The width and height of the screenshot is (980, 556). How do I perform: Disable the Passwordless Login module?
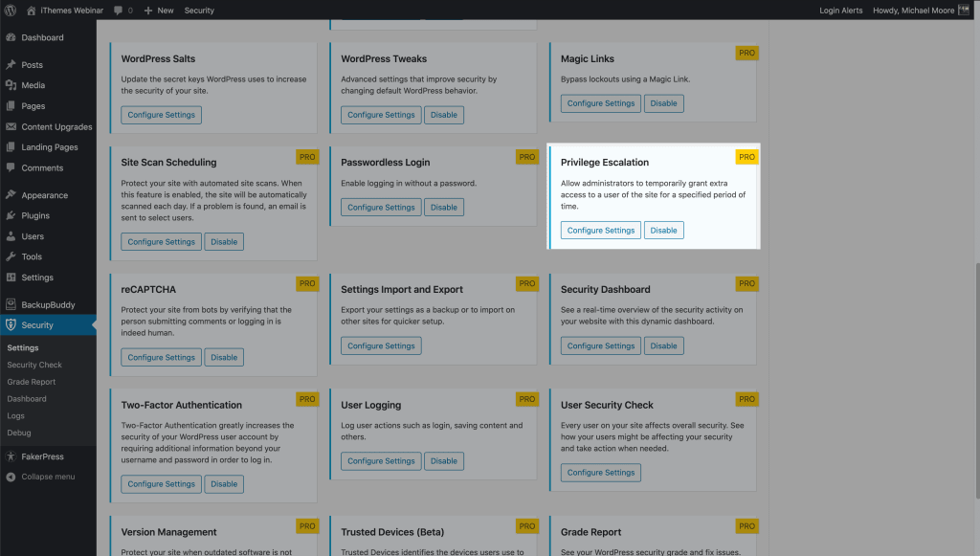(444, 207)
